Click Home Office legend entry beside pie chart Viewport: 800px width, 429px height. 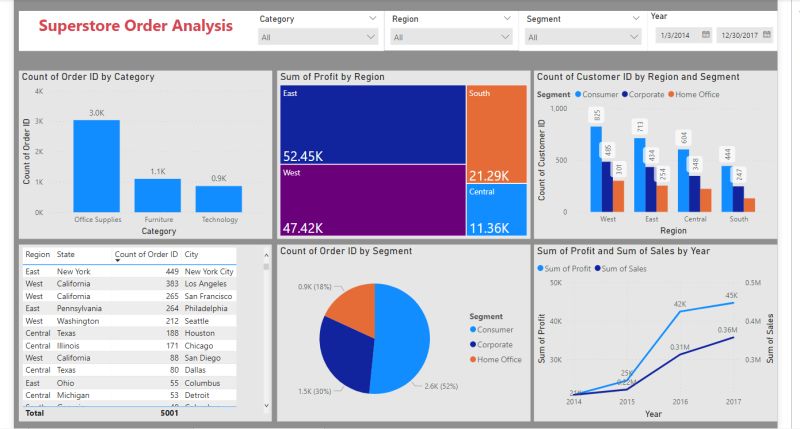click(495, 360)
